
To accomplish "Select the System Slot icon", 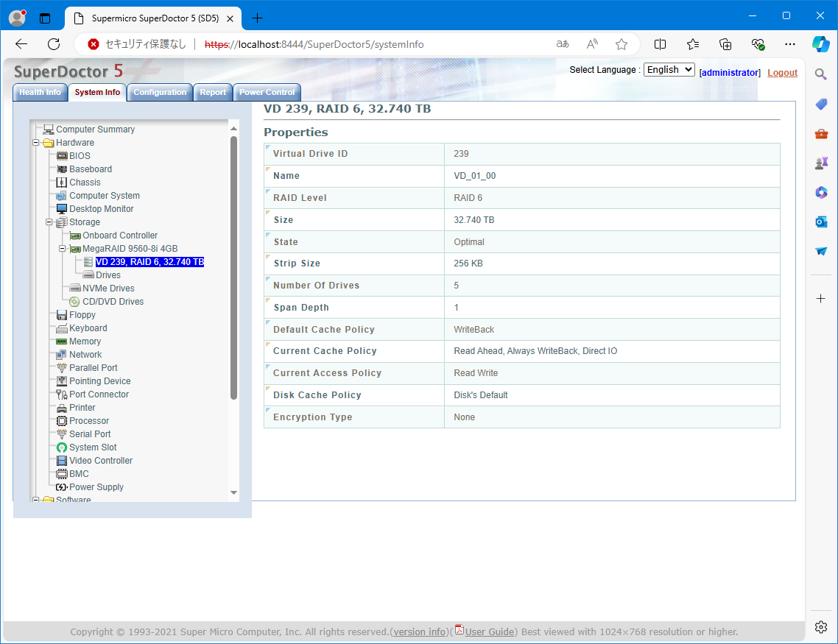I will (x=62, y=447).
